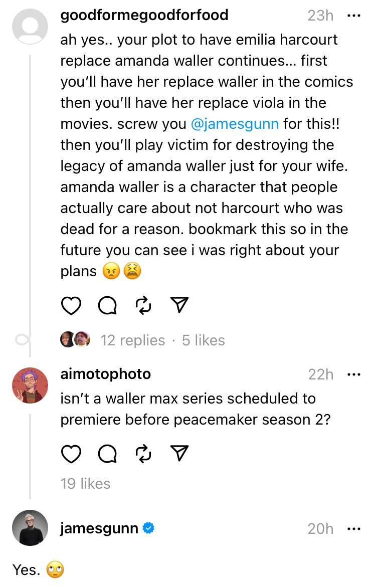Repost goodformegoodforfood's post
376x588 pixels.
pos(143,305)
